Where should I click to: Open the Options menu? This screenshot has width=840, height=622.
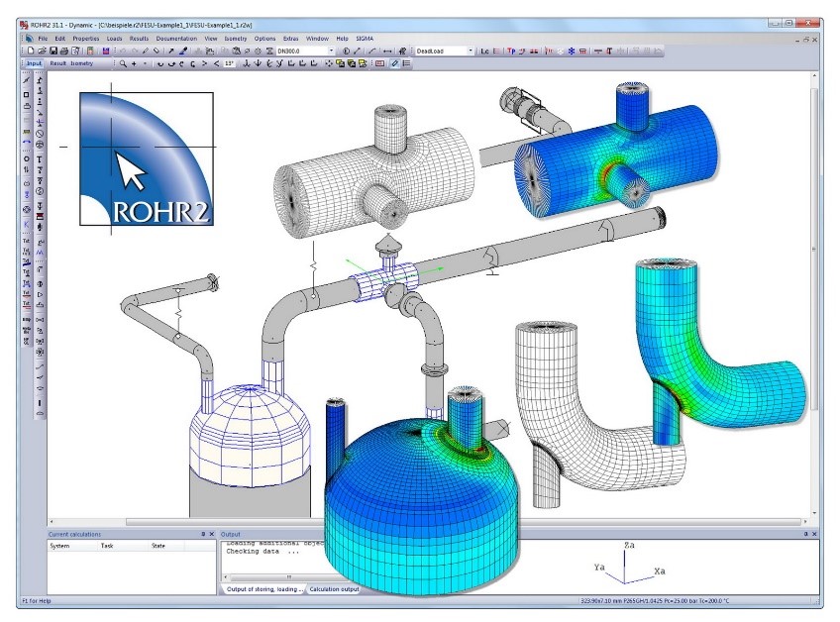(264, 39)
